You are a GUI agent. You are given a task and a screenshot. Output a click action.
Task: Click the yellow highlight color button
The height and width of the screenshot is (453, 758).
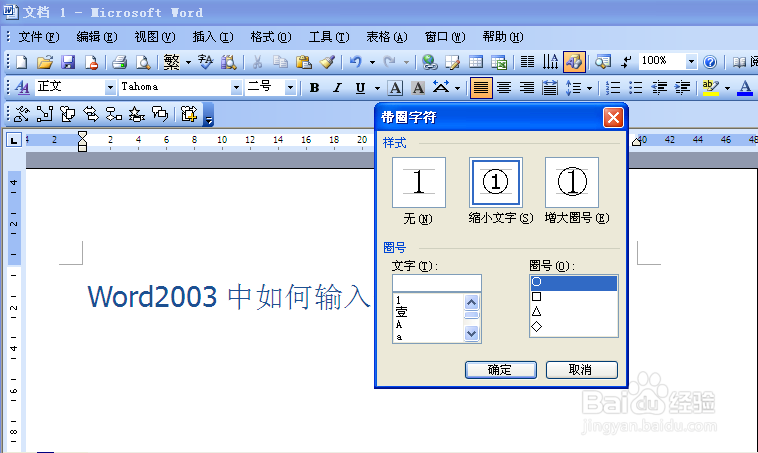point(711,88)
